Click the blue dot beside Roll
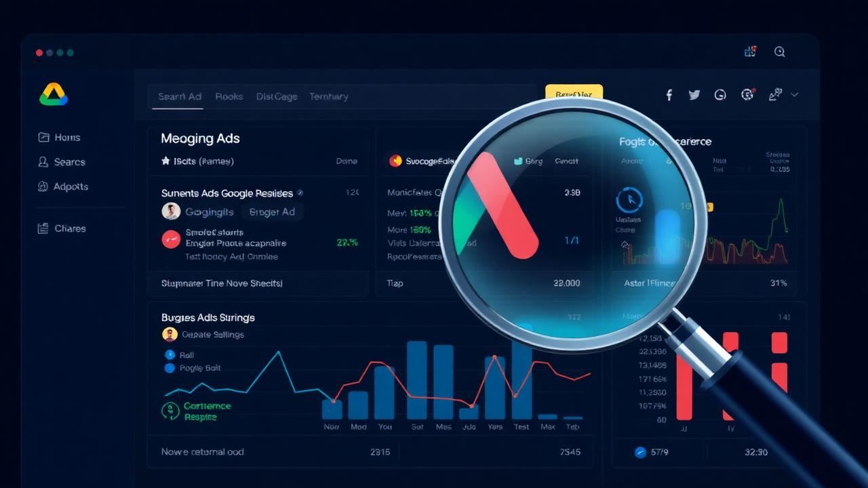The height and width of the screenshot is (488, 868). [170, 354]
